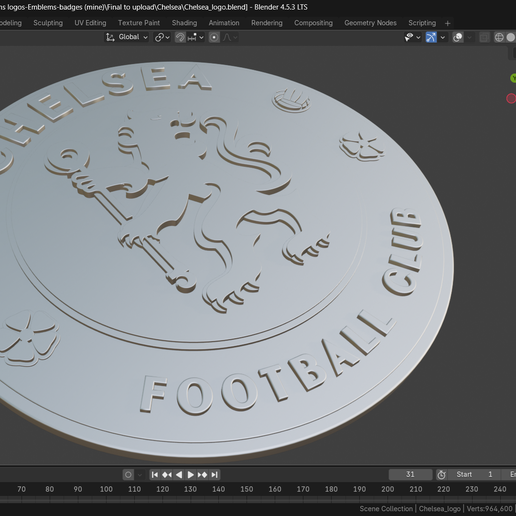
Task: Open the proportional editing falloff dropdown
Action: (x=230, y=37)
